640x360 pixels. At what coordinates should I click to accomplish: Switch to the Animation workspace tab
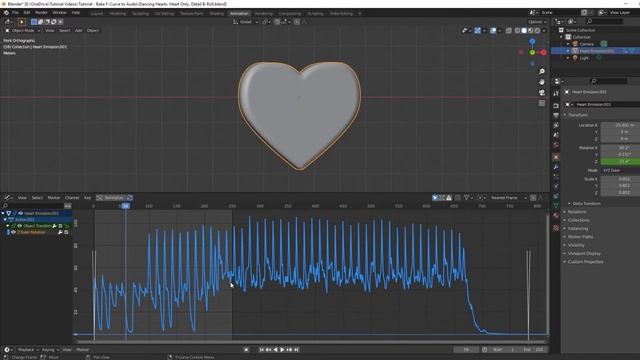point(239,13)
